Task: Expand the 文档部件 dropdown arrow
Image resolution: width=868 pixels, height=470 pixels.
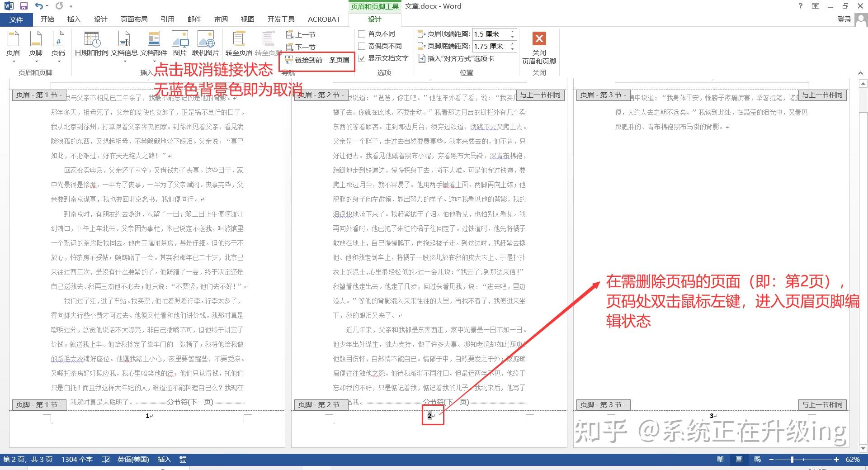Action: (154, 61)
